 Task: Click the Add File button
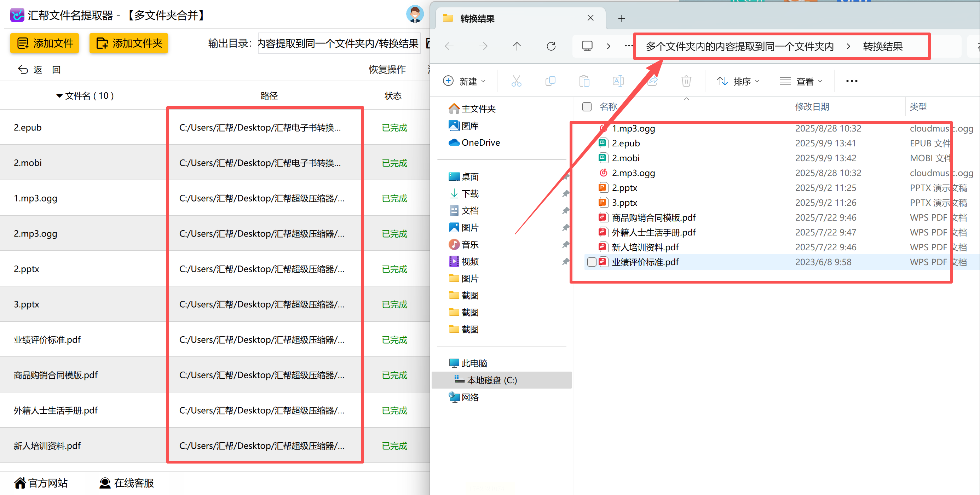tap(45, 43)
